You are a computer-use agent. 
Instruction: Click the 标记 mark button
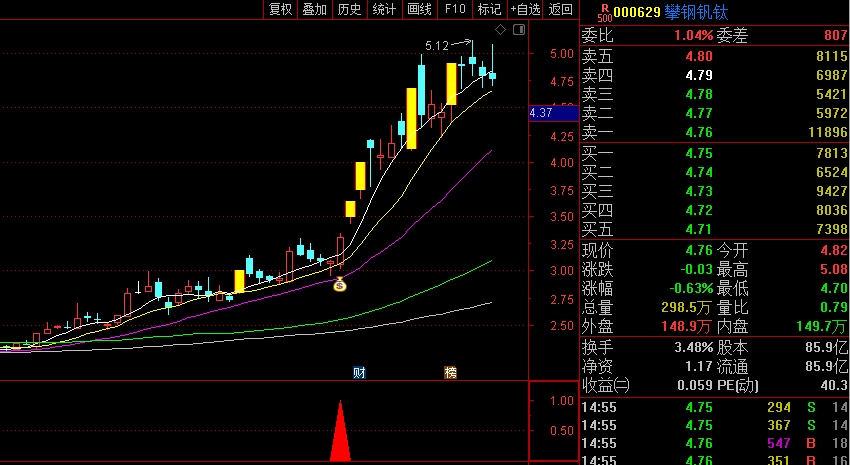pyautogui.click(x=490, y=9)
